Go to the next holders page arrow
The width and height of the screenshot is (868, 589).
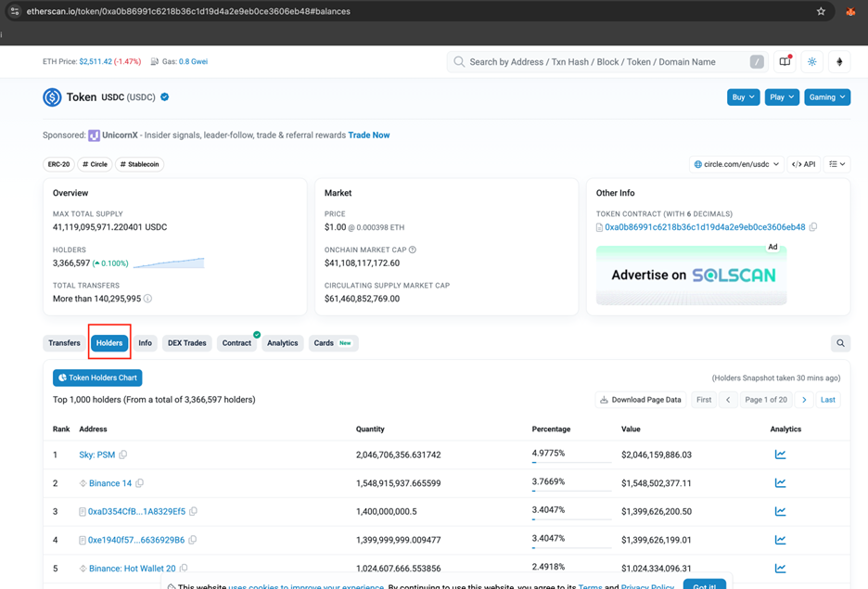(804, 400)
